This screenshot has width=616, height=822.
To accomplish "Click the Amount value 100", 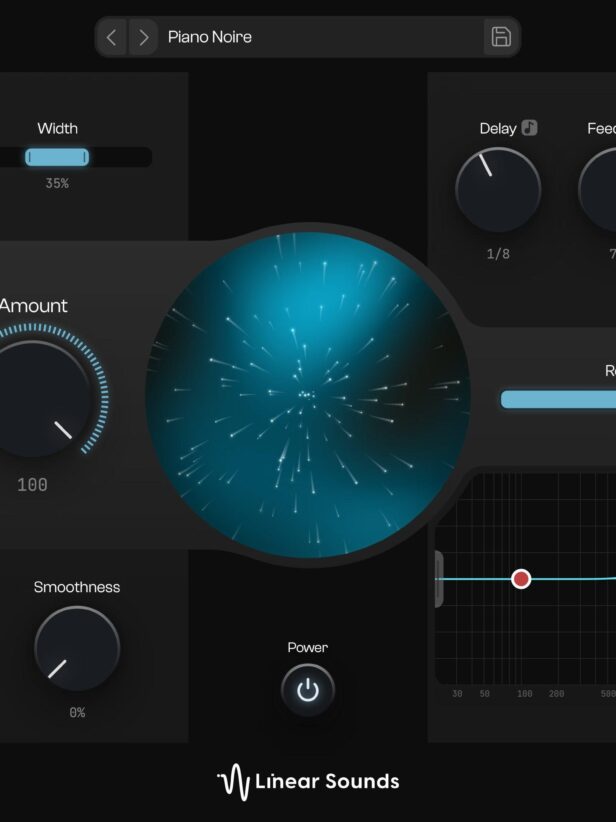I will 33,485.
